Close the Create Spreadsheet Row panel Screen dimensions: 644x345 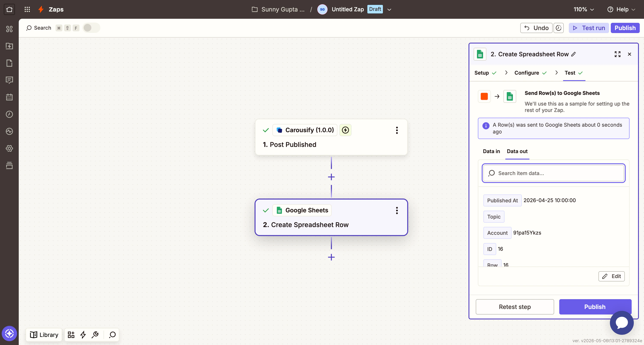(x=630, y=54)
